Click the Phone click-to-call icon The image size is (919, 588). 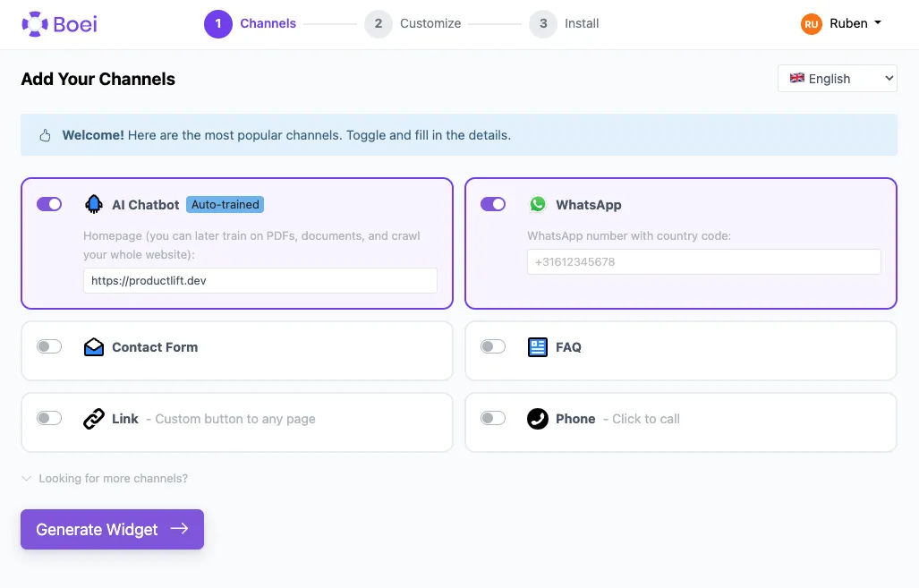pos(537,418)
